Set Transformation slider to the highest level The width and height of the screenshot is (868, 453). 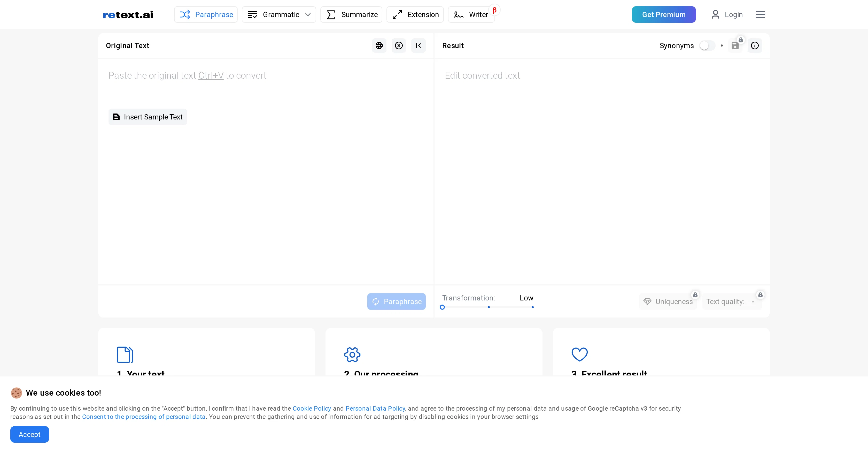coord(532,307)
